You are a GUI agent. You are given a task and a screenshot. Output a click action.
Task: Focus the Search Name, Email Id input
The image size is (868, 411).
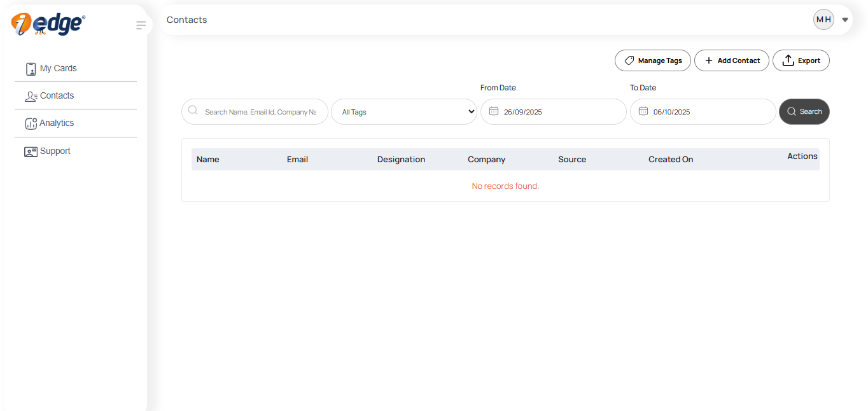point(260,112)
